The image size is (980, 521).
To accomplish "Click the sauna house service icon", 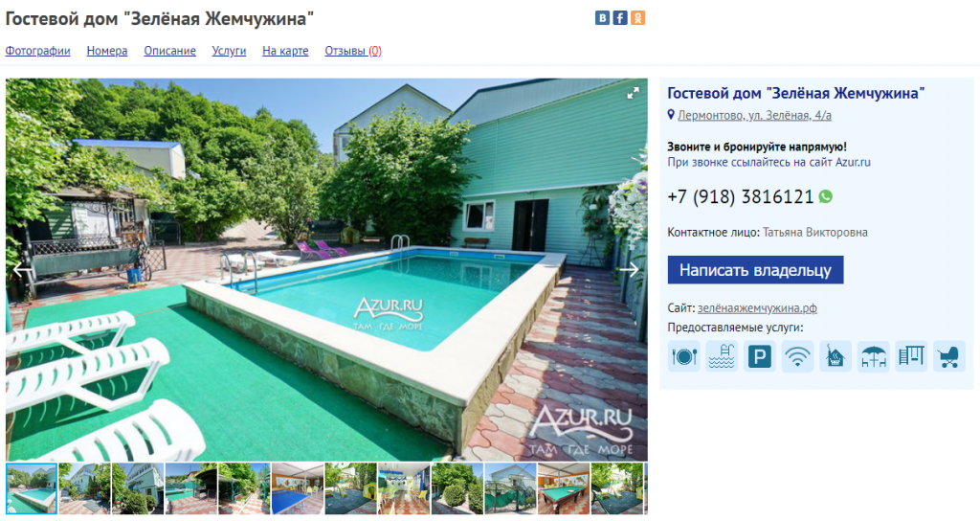I will [x=835, y=356].
